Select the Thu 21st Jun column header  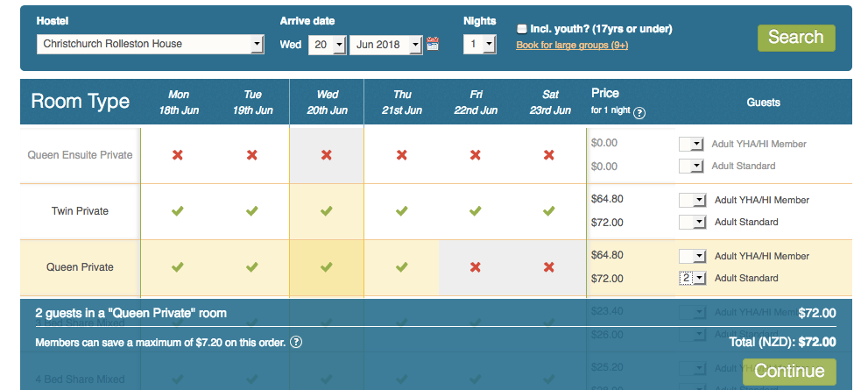402,103
